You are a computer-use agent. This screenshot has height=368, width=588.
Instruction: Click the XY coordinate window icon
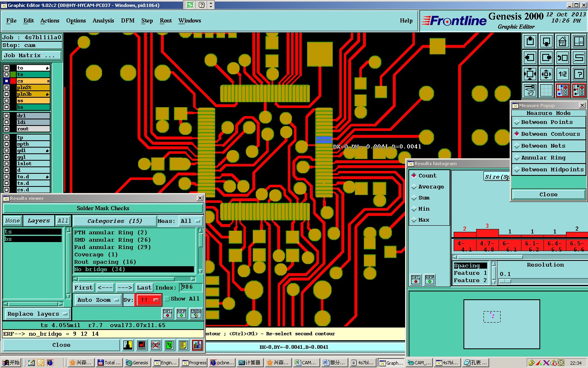pyautogui.click(x=579, y=41)
